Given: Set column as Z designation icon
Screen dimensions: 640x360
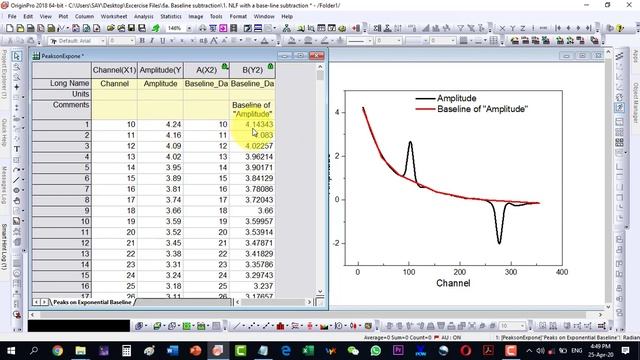Looking at the screenshot, I should 522,28.
